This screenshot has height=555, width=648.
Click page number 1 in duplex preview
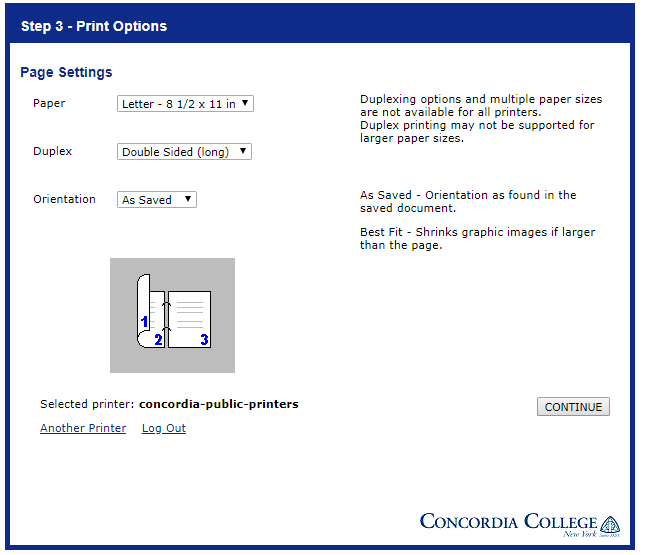[x=145, y=322]
